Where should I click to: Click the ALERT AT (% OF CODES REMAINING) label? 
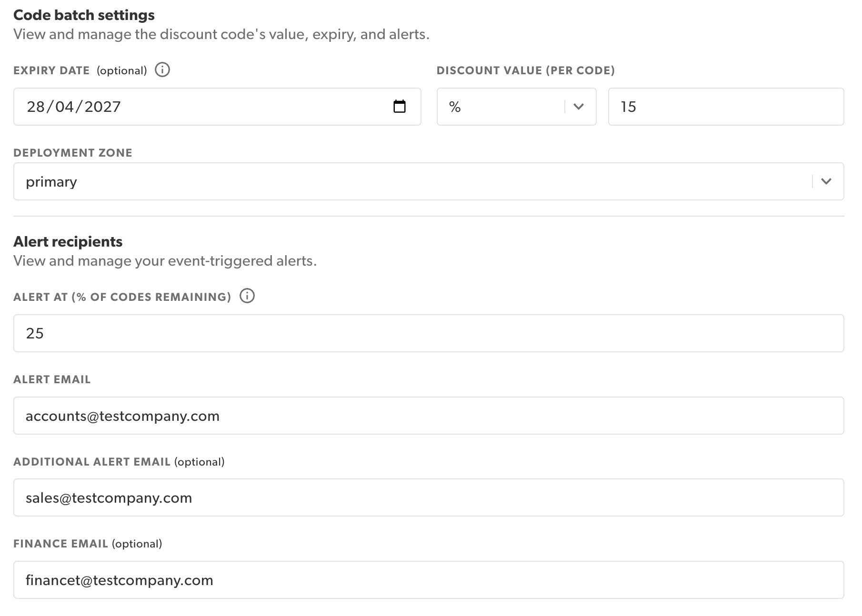click(x=122, y=297)
